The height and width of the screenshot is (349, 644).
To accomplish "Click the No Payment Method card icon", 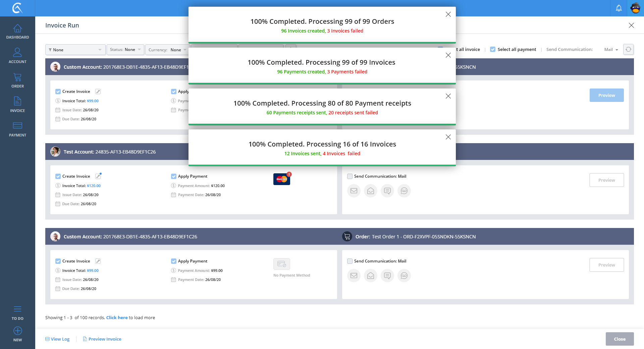I will pyautogui.click(x=281, y=264).
